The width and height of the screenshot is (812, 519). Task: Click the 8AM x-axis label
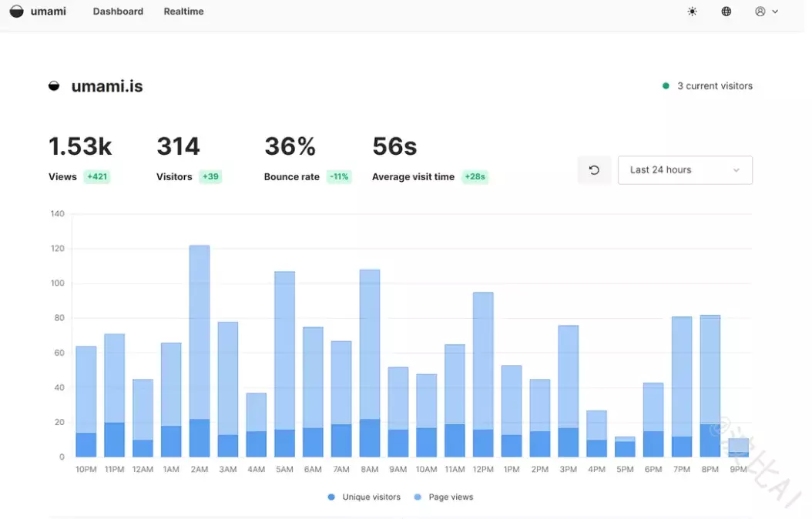tap(370, 469)
